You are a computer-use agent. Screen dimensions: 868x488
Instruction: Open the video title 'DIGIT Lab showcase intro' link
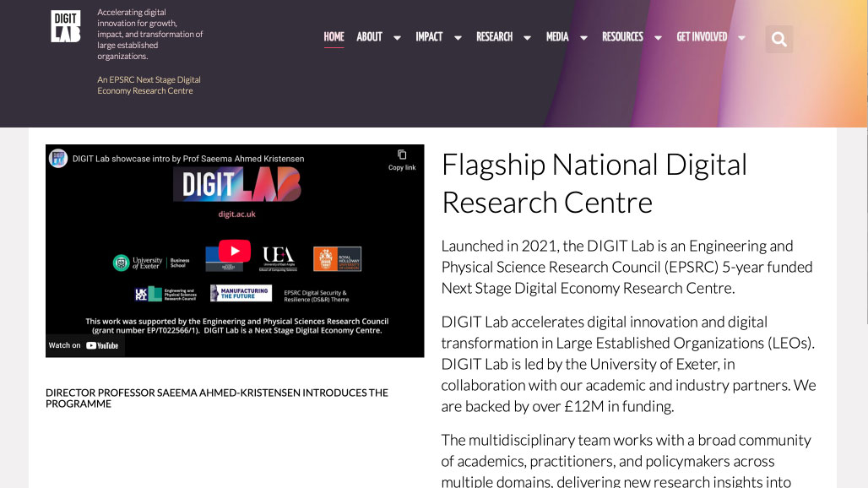188,159
